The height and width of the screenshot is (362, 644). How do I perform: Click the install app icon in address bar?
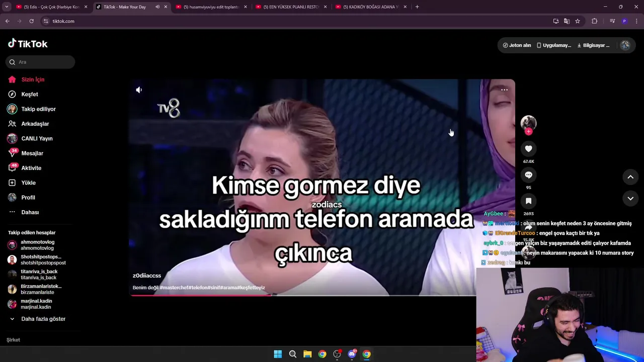[x=556, y=21]
